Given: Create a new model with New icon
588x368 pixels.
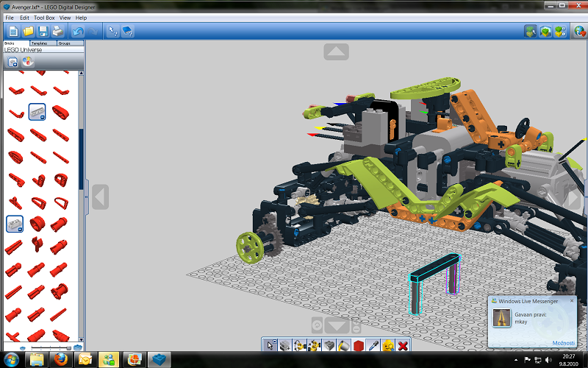Looking at the screenshot, I should [13, 31].
